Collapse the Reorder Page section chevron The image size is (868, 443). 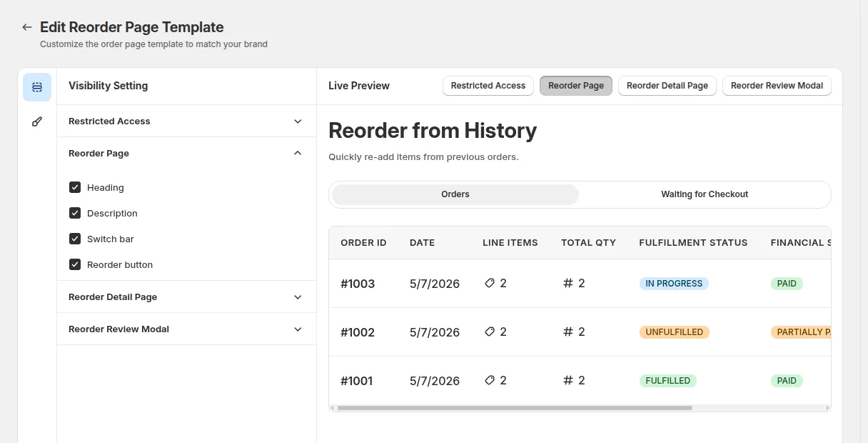coord(298,153)
